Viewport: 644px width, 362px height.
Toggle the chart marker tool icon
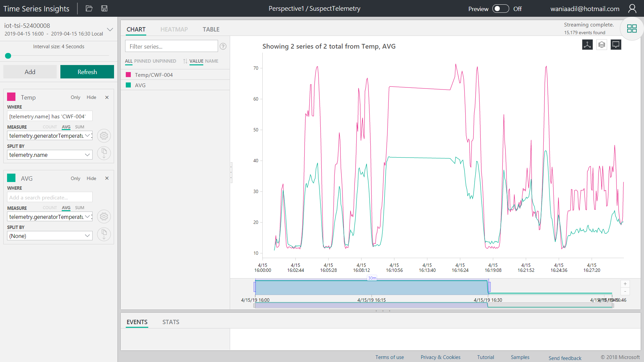[587, 45]
